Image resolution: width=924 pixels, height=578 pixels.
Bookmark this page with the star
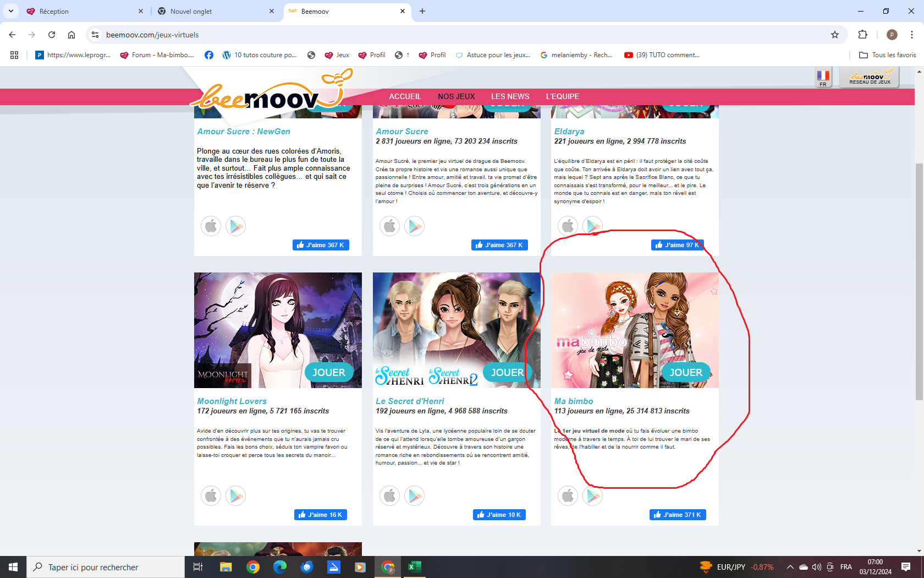(835, 35)
